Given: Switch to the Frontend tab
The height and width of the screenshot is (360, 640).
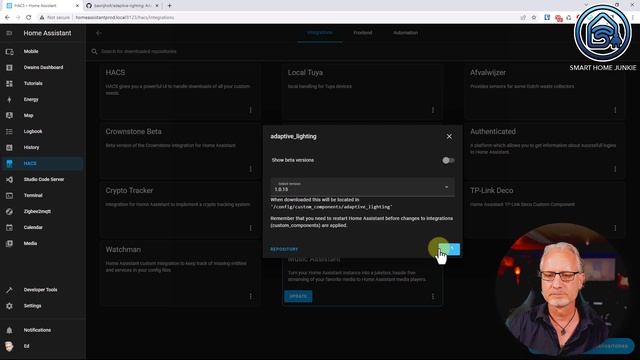Looking at the screenshot, I should [362, 33].
